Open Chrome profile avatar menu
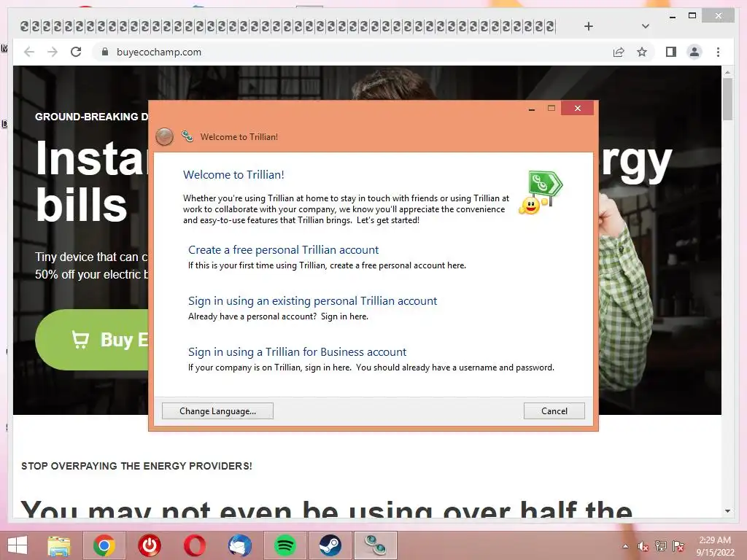Image resolution: width=747 pixels, height=560 pixels. pyautogui.click(x=694, y=52)
